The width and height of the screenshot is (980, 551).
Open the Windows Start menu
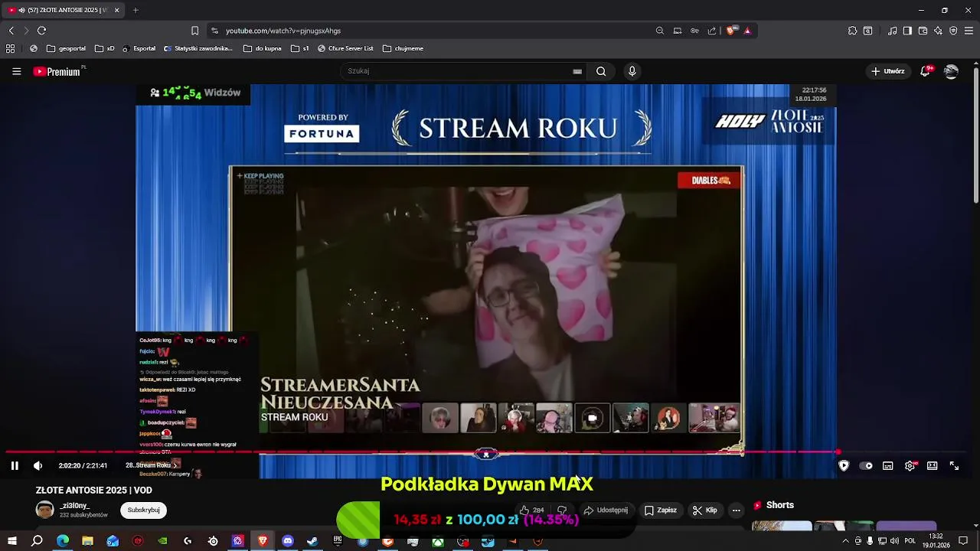(x=12, y=541)
